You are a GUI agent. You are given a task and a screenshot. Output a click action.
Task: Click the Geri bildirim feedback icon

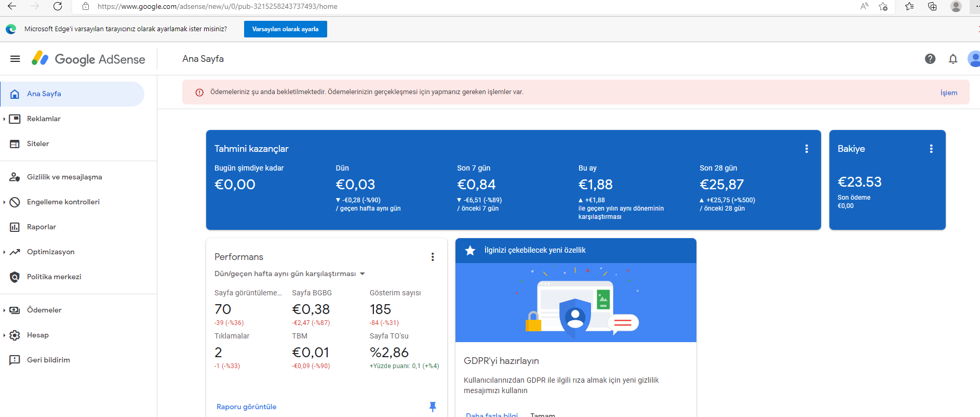(15, 360)
